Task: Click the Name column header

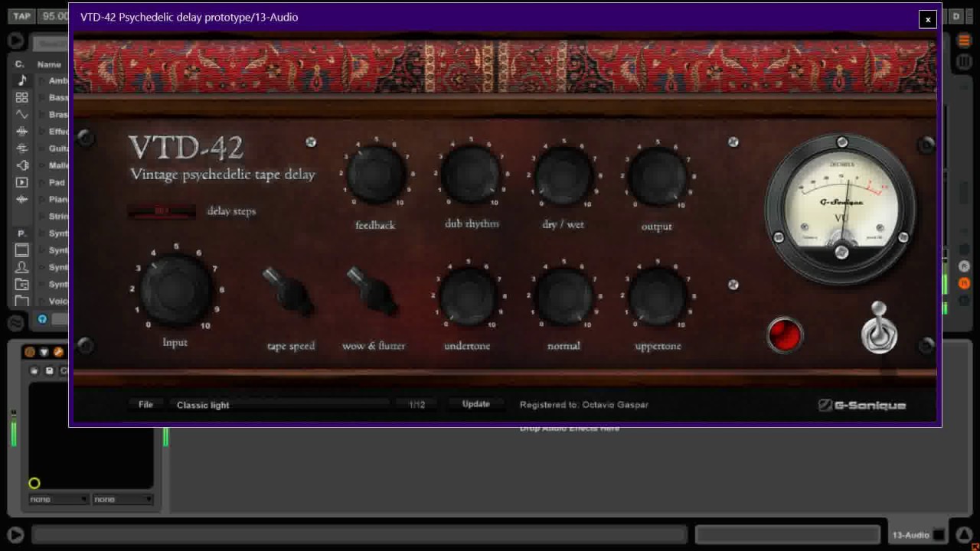Action: click(49, 64)
